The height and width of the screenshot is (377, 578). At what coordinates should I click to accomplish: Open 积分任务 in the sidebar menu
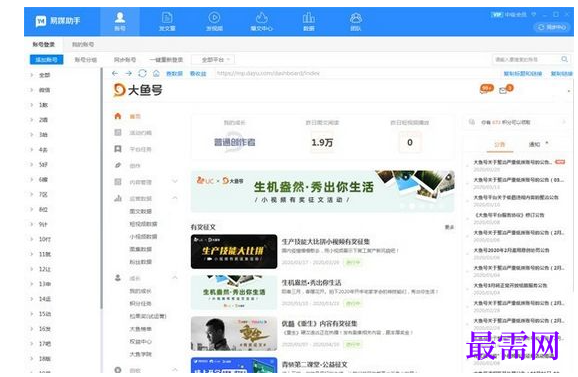[140, 303]
